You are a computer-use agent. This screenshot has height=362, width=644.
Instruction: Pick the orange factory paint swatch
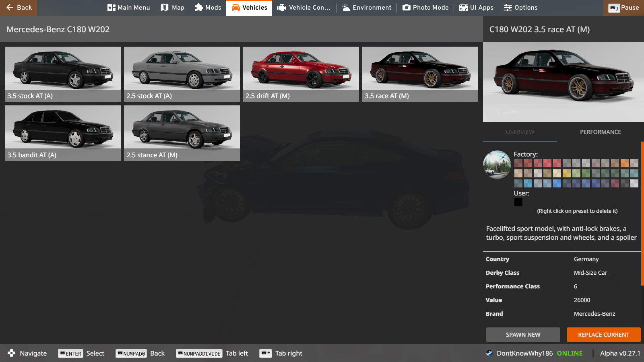625,163
